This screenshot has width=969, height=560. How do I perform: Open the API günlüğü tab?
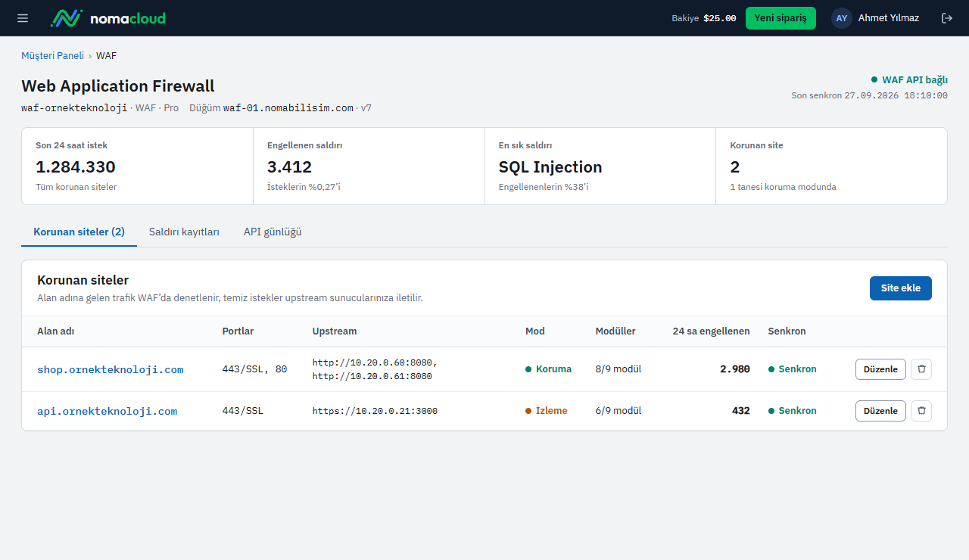point(273,232)
